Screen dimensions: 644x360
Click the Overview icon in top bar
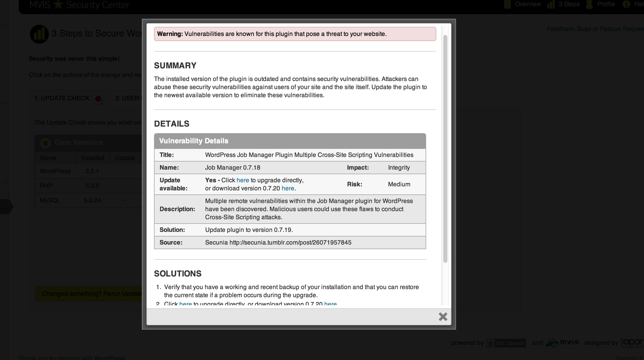(x=507, y=4)
